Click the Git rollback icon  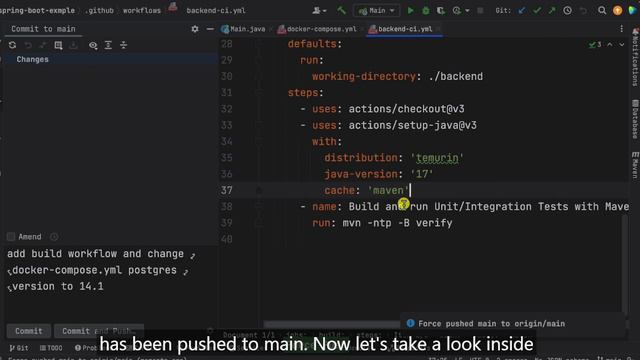[583, 11]
